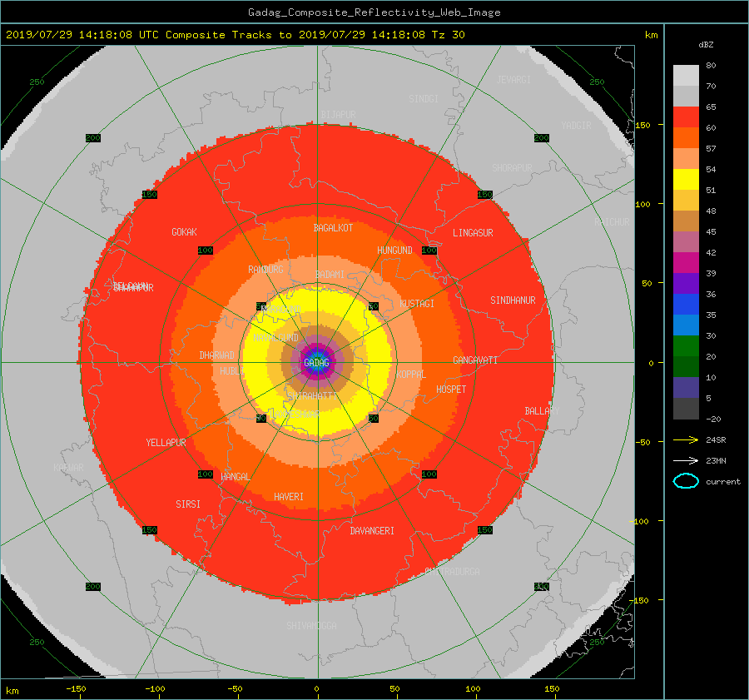Screen dimensions: 749x700
Task: Click the '-150' tick on the bottom km axis
Action: (76, 688)
